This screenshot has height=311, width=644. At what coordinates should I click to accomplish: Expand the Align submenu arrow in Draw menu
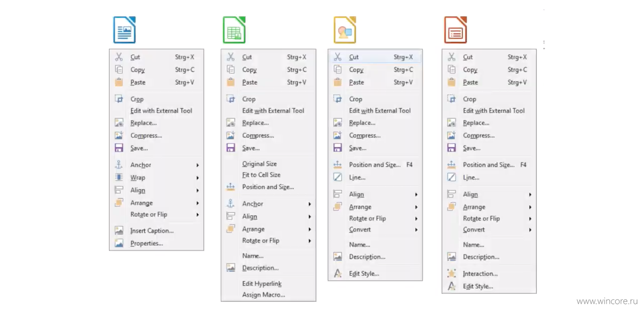(x=417, y=195)
